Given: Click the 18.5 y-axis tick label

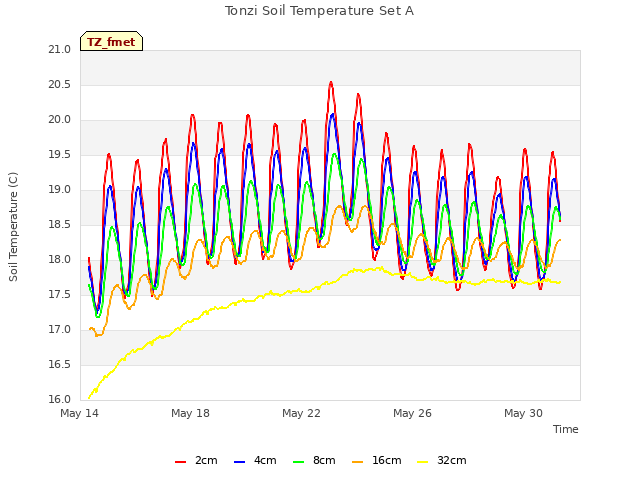Looking at the screenshot, I should 60,224.
